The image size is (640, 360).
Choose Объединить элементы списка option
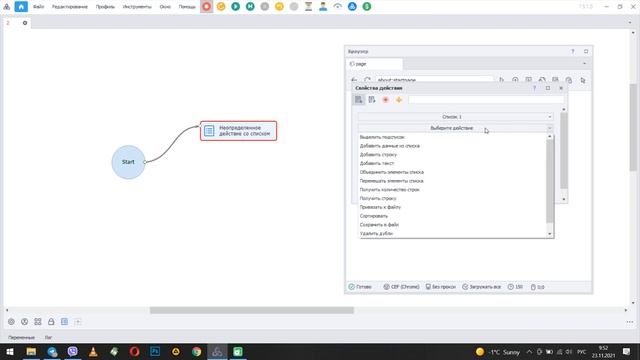click(391, 172)
